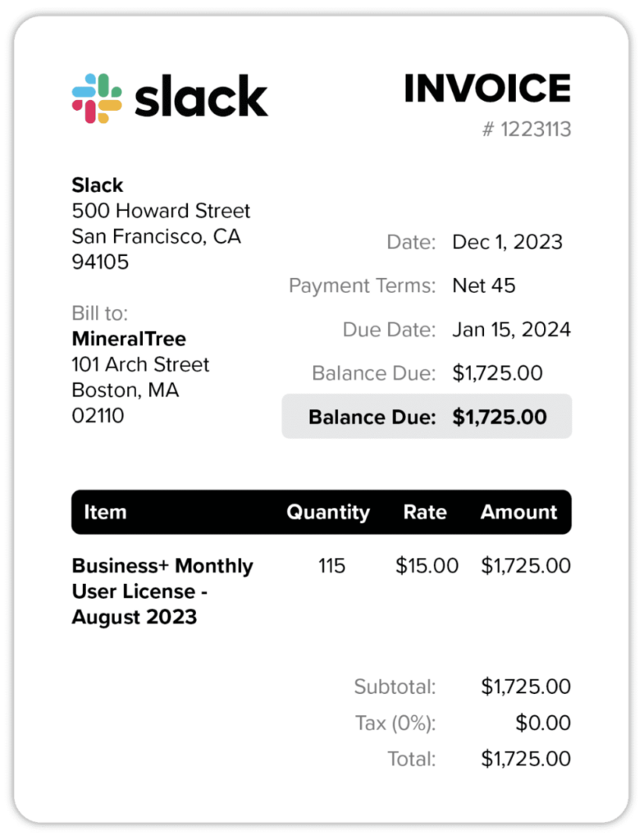Screen dimensions: 644x840
Task: Select the Amount column header
Action: (x=518, y=512)
